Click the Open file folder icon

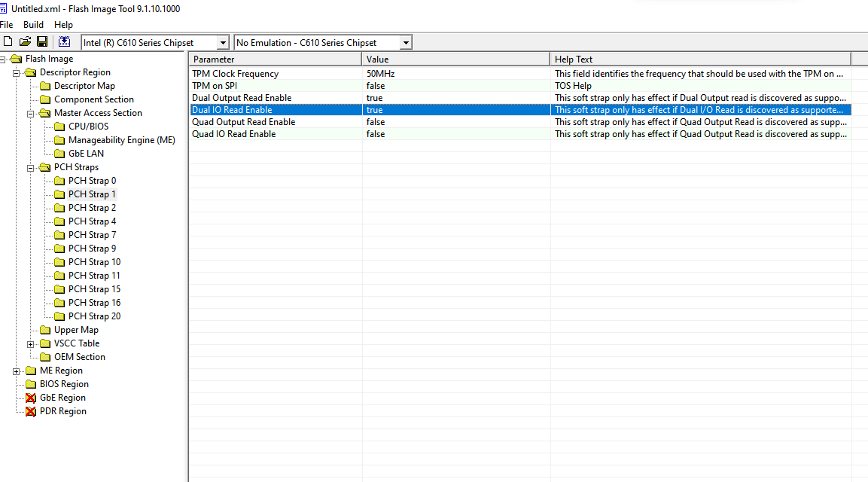pyautogui.click(x=25, y=42)
